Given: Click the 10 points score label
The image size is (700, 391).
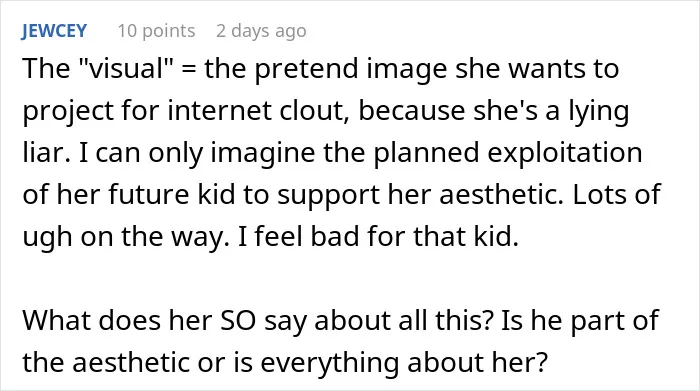Looking at the screenshot, I should coord(156,31).
